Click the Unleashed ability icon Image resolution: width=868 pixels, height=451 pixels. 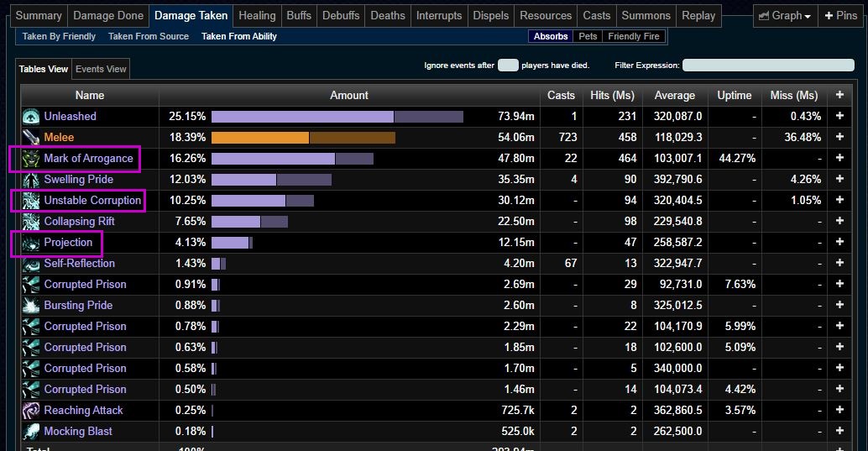pos(31,117)
